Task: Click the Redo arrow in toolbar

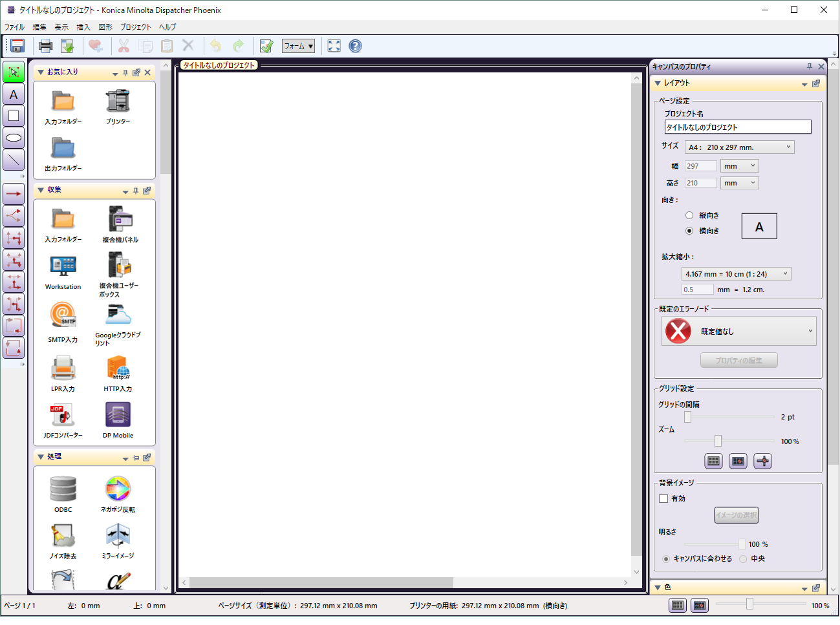Action: click(238, 46)
